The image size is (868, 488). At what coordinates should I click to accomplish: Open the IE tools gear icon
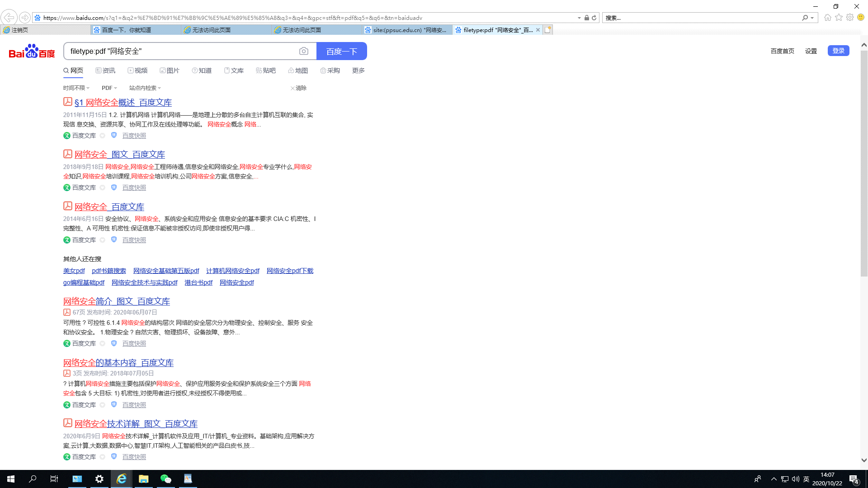pyautogui.click(x=850, y=18)
